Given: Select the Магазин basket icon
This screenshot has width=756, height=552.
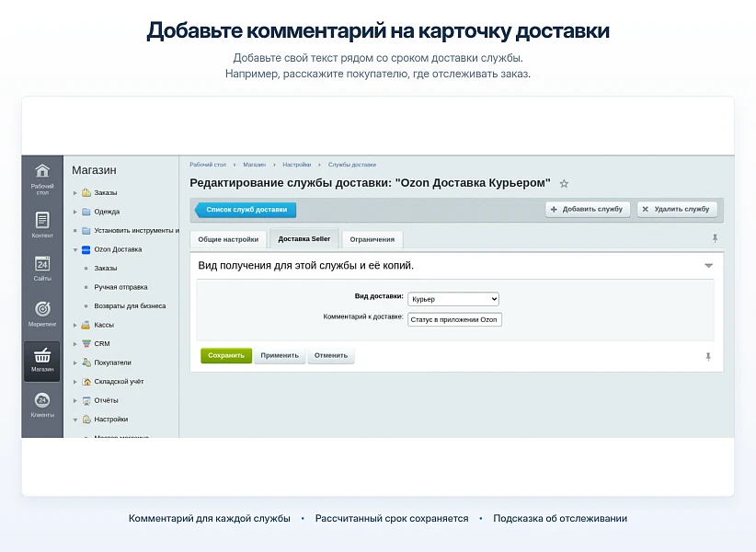Looking at the screenshot, I should pos(42,355).
